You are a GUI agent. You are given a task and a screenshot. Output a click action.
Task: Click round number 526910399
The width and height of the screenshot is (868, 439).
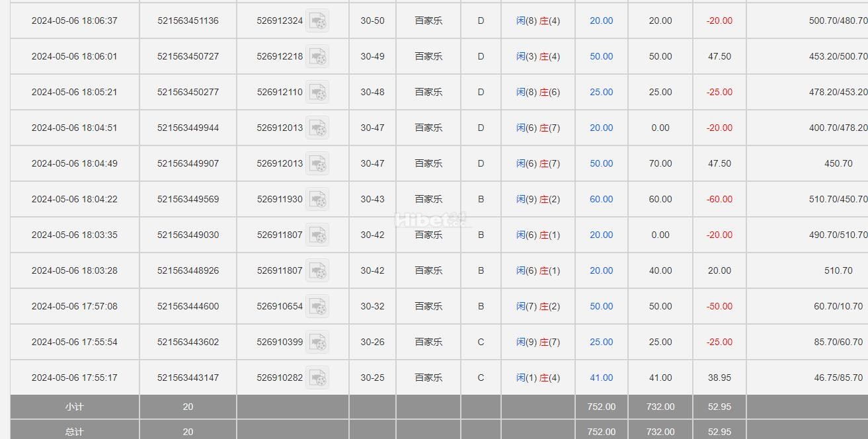pyautogui.click(x=280, y=342)
